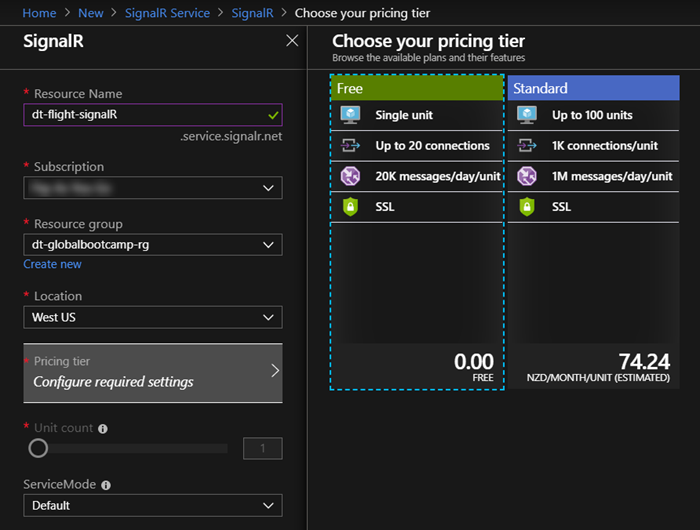Click the Unit count slider handle

[x=38, y=448]
